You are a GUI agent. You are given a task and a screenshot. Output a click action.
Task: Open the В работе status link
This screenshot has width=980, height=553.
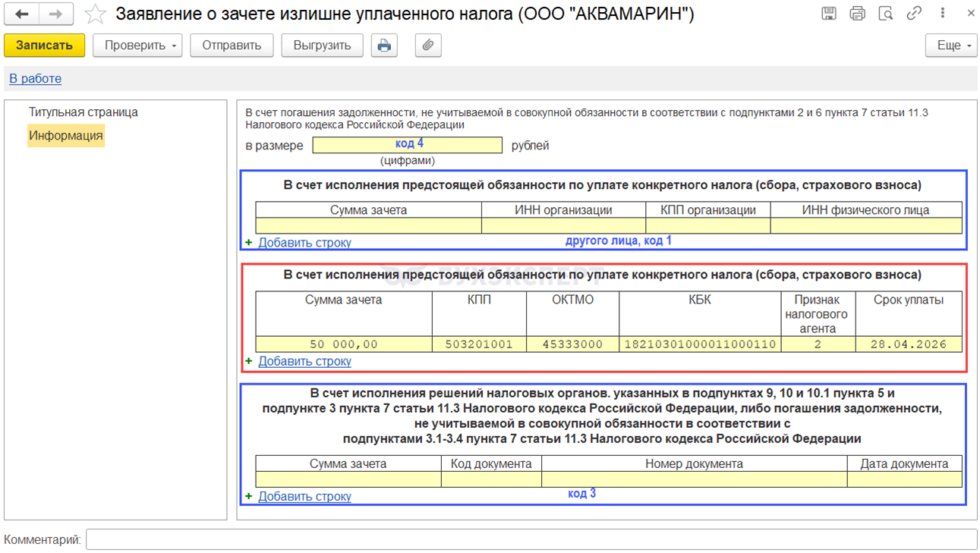[x=35, y=78]
